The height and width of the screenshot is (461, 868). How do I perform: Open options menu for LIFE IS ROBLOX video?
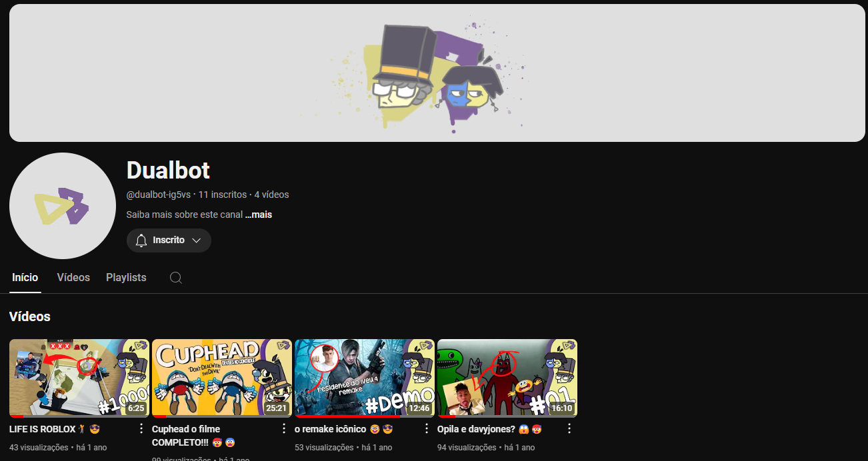(x=141, y=428)
